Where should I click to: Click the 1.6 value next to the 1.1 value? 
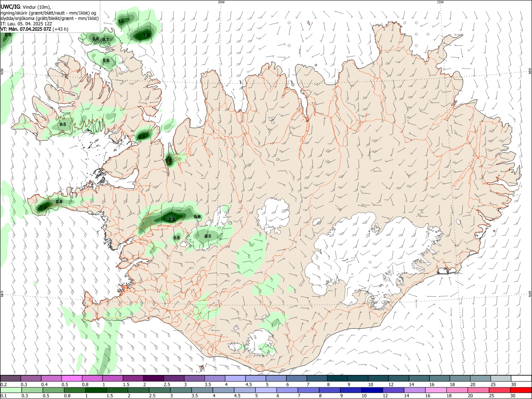(x=146, y=35)
